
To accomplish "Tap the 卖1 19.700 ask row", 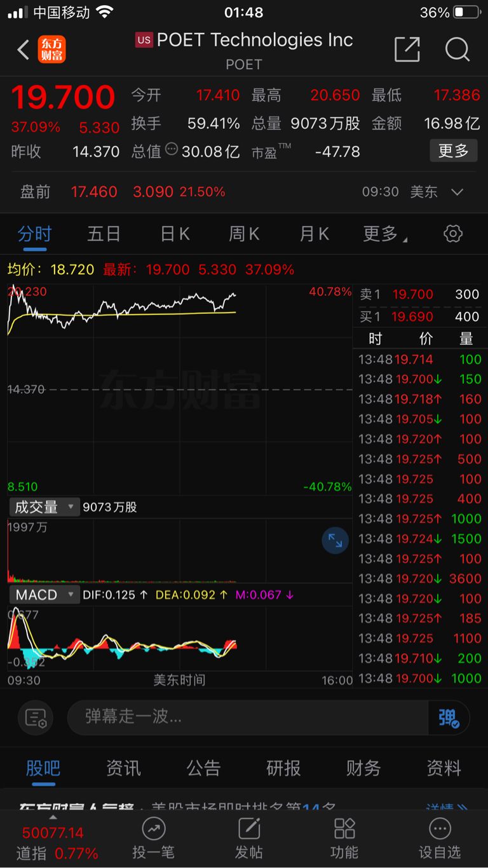I will coord(419,294).
